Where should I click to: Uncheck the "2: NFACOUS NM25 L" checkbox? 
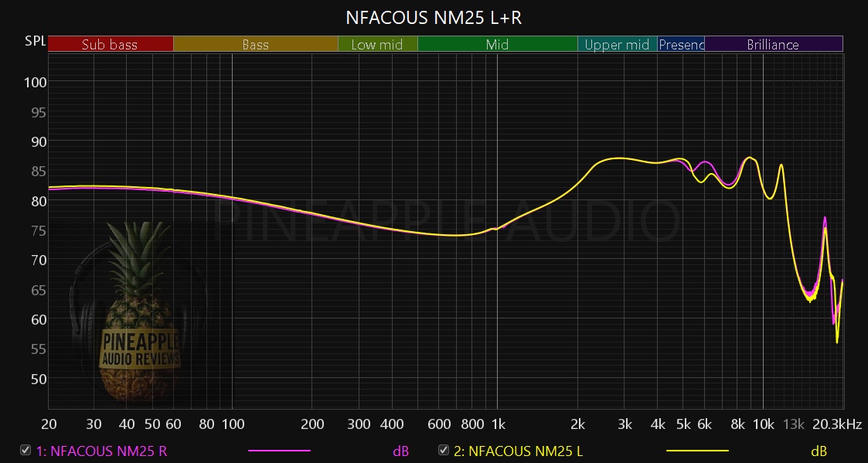(x=443, y=451)
